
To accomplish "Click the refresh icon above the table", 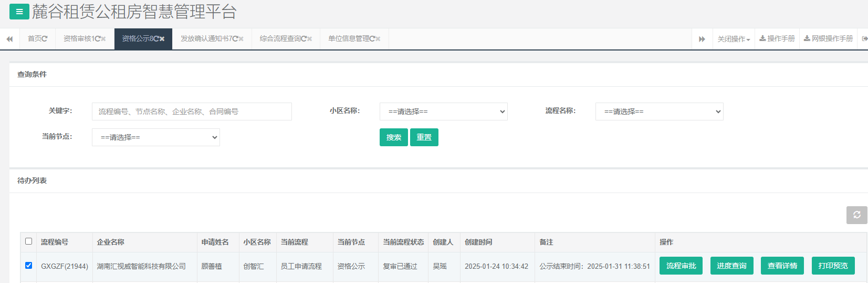I will (x=856, y=215).
